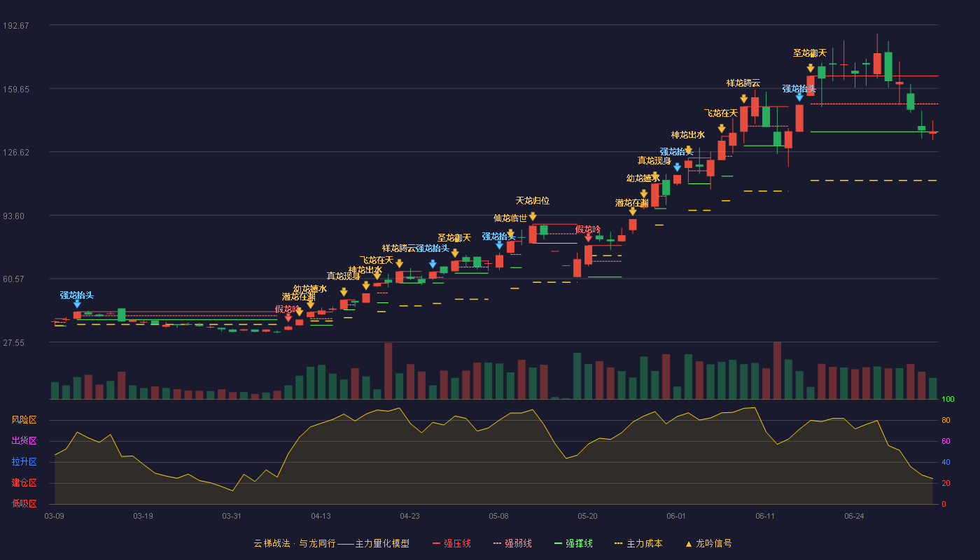
Task: Click the 03-31 date label
Action: (232, 516)
